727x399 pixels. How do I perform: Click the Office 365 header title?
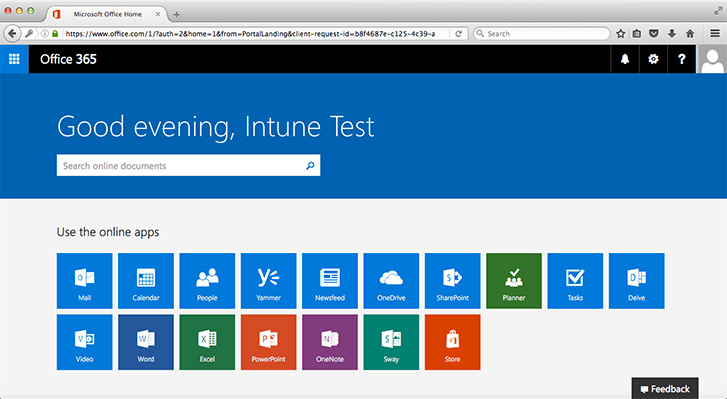pyautogui.click(x=68, y=59)
